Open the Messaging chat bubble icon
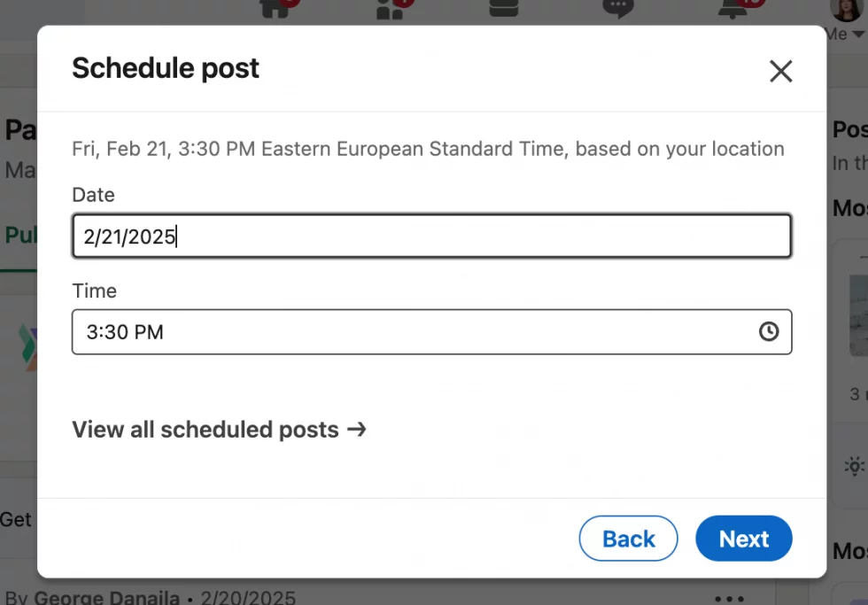 617,10
